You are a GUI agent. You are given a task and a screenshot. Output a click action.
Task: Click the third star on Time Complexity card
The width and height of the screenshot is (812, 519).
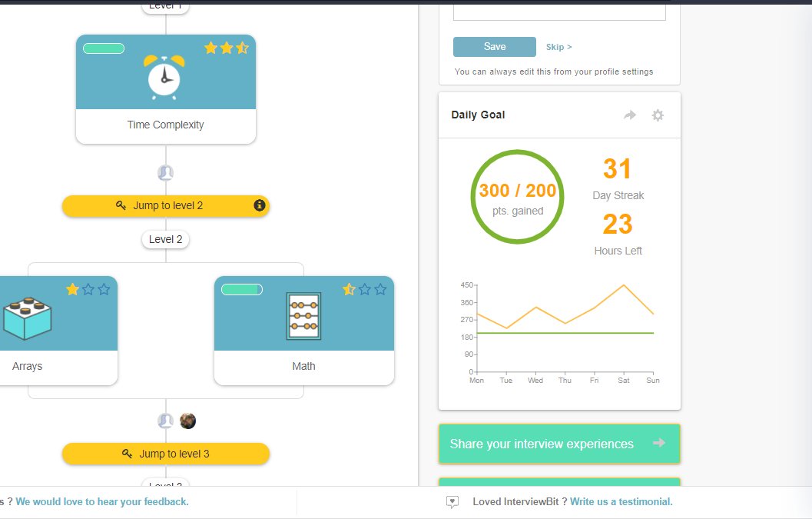(243, 48)
